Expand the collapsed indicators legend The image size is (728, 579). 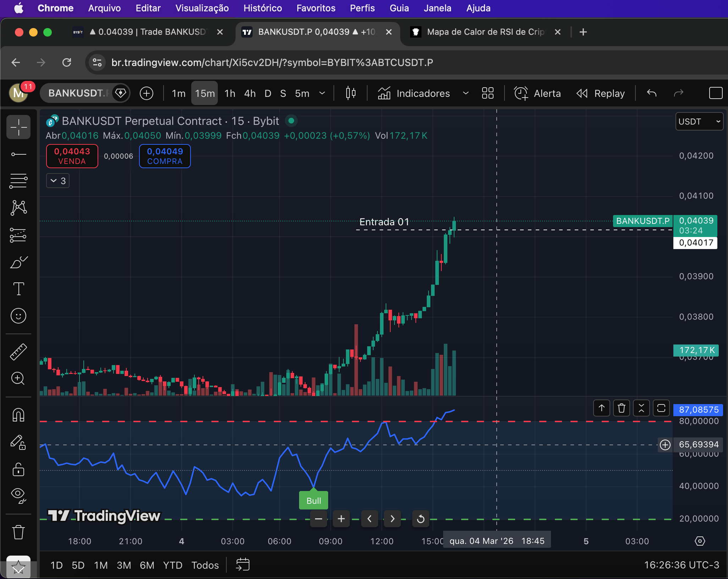(58, 181)
